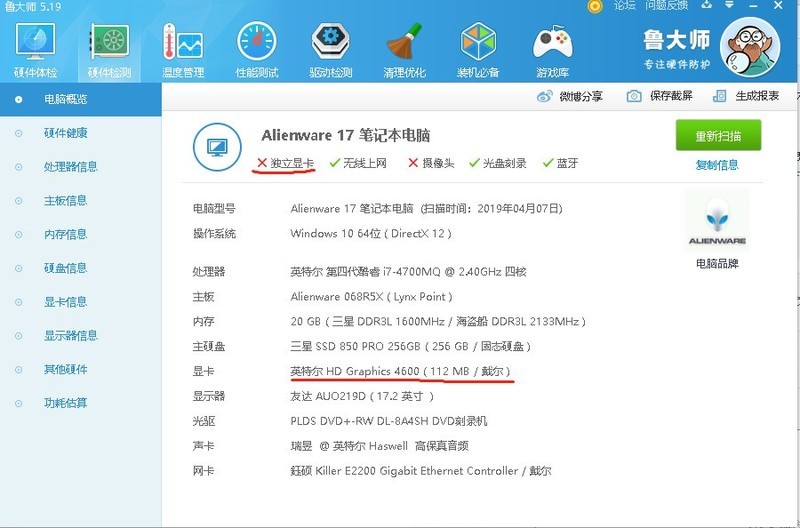Screen dimensions: 800x528
Task: Open 硬件体检 hardware checkup icon
Action: (36, 46)
